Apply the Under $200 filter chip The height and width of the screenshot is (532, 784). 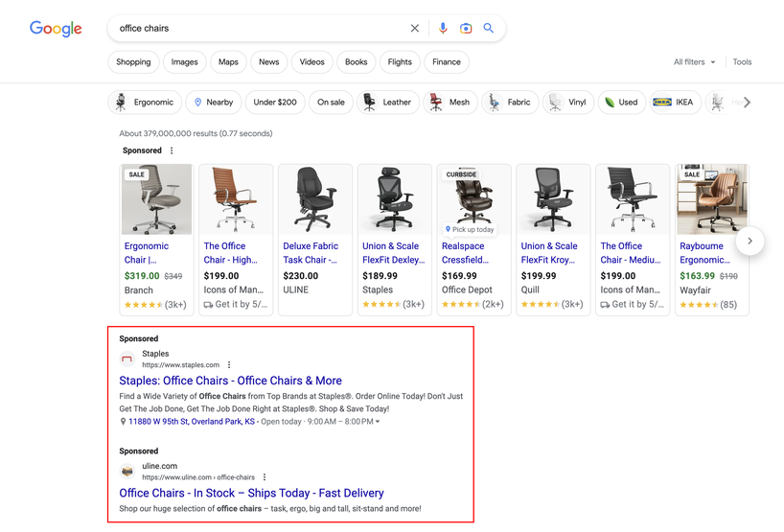[x=275, y=102]
